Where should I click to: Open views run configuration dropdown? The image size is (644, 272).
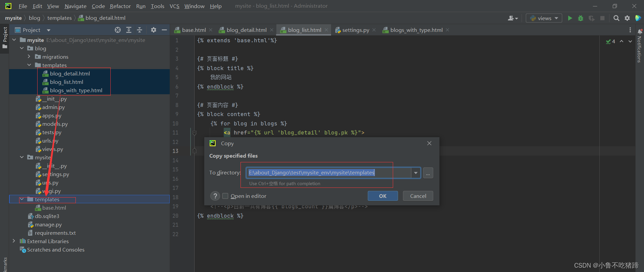coord(544,18)
